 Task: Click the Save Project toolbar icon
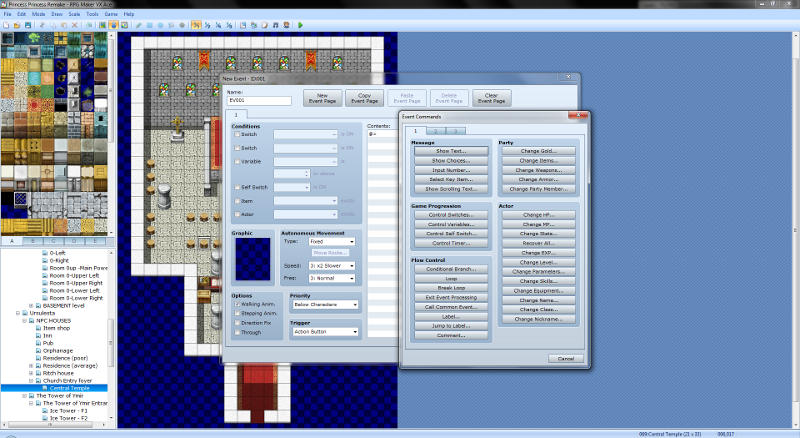28,24
